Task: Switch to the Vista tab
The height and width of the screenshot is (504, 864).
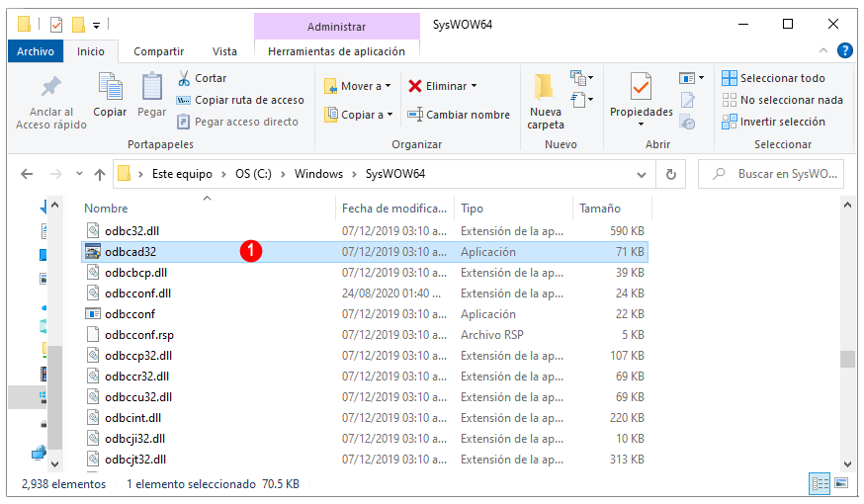Action: point(224,51)
